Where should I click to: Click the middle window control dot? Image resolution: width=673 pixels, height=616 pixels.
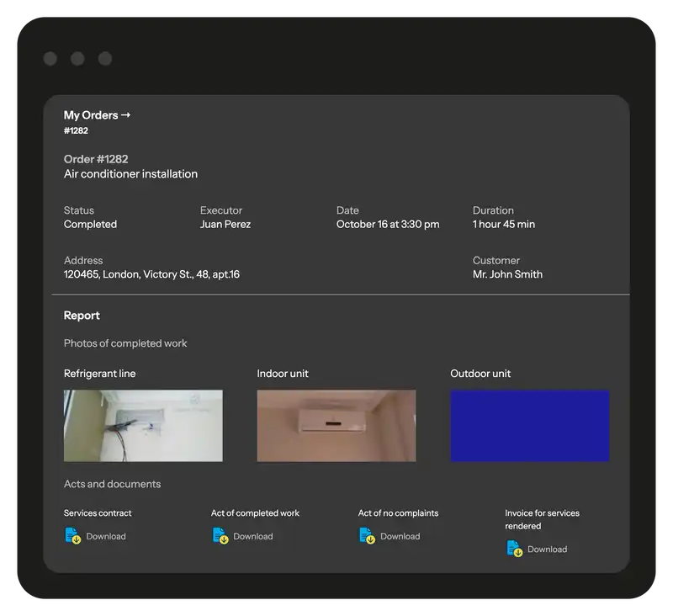77,58
